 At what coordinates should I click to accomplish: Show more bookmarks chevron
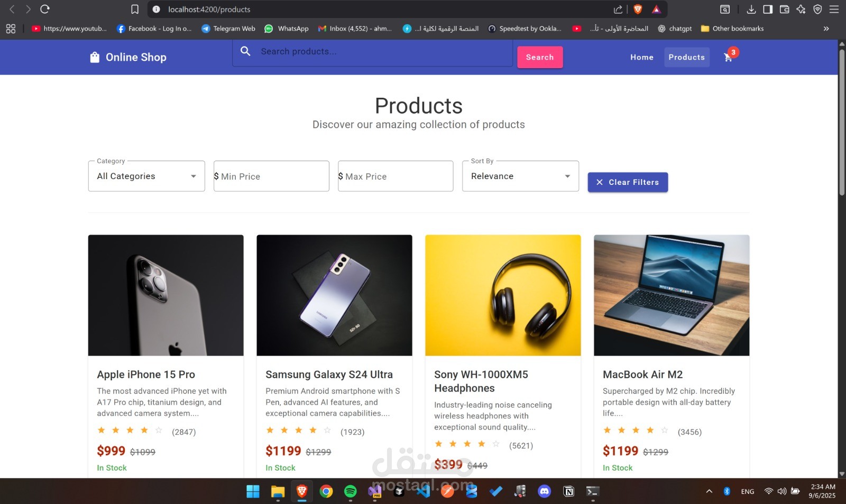click(x=826, y=29)
